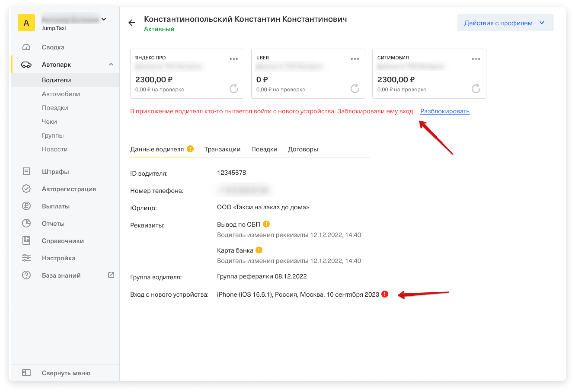Switch to the Договоры tab
575x392 pixels.
pos(303,149)
